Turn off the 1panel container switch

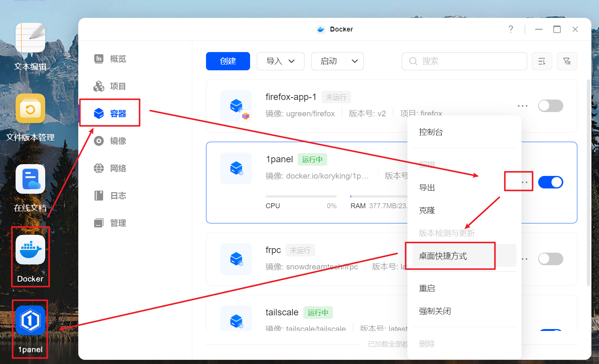pos(550,182)
